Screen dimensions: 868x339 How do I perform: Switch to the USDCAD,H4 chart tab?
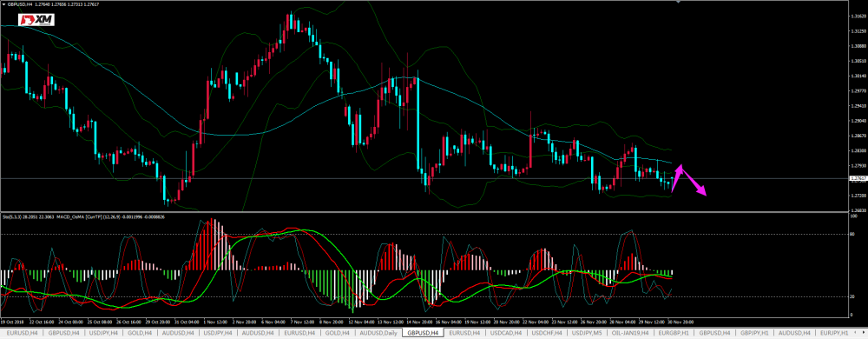tap(505, 333)
